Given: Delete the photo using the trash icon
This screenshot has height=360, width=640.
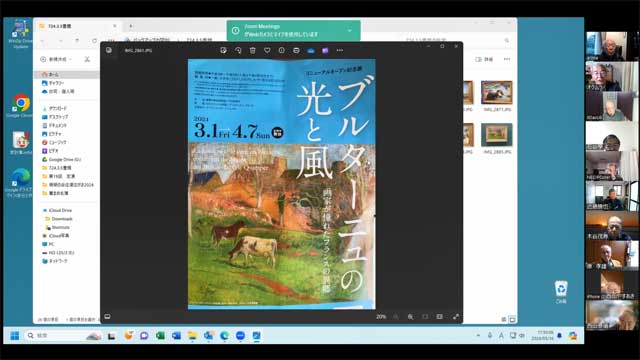Looking at the screenshot, I should pyautogui.click(x=253, y=50).
